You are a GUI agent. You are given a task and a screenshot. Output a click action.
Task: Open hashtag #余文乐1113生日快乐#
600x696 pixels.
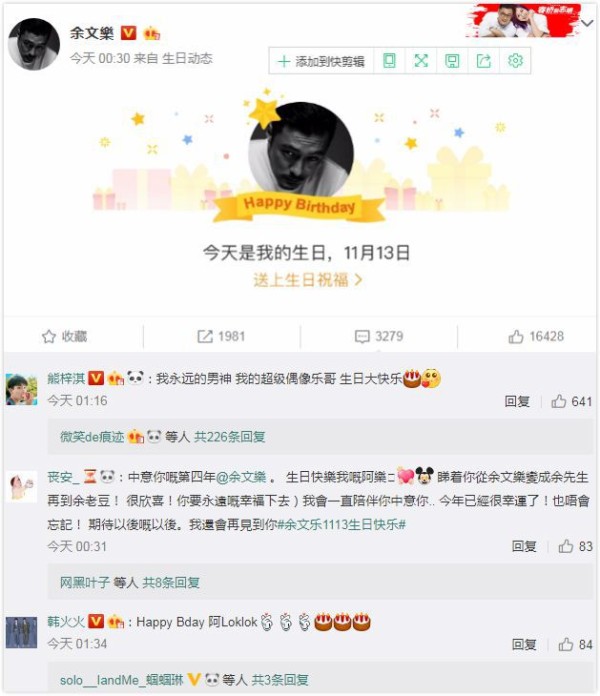click(x=341, y=525)
